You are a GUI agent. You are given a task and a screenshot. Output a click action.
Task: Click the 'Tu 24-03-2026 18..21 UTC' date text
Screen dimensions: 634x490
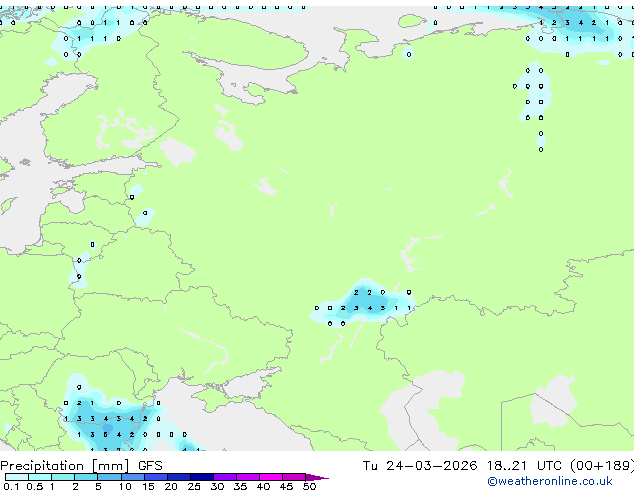462,466
